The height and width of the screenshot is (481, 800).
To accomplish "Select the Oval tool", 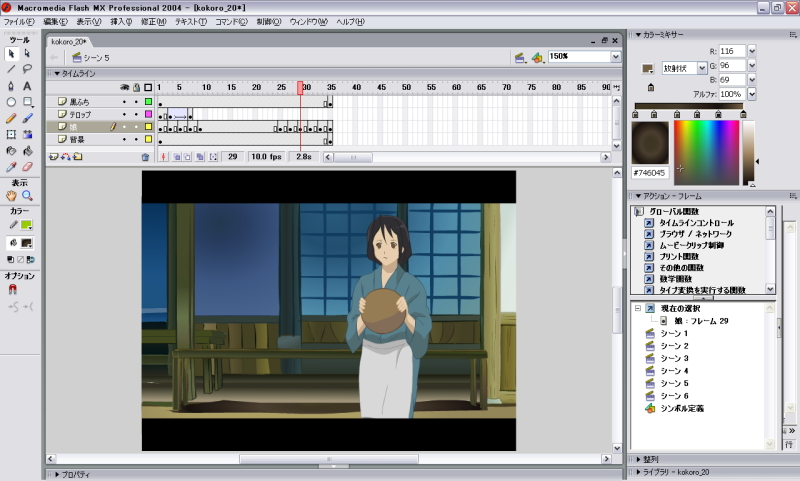I will [11, 102].
